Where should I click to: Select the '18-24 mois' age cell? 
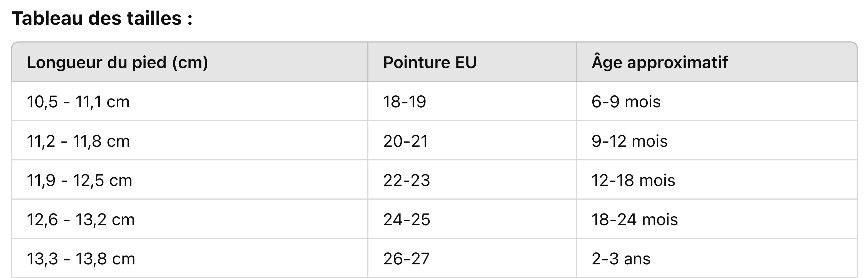tap(717, 219)
